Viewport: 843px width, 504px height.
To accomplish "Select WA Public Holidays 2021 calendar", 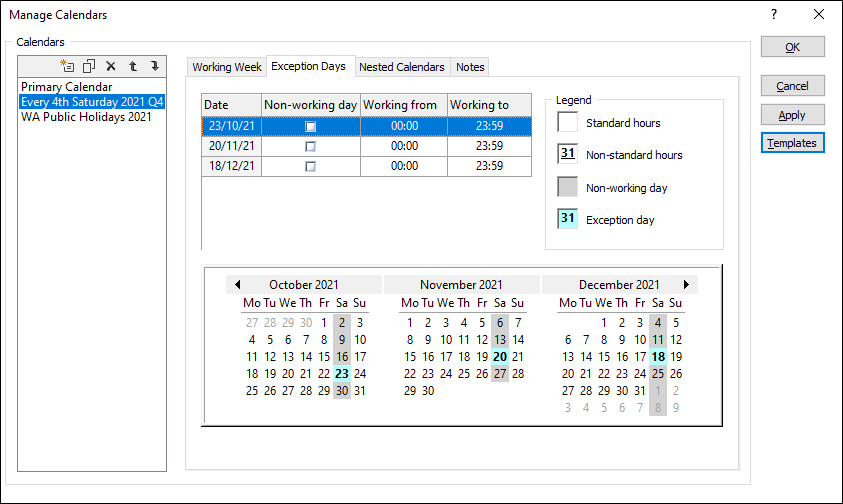I will (86, 116).
